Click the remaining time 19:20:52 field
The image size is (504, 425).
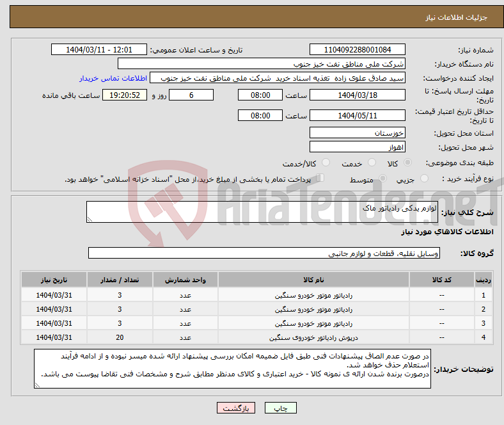(x=125, y=95)
